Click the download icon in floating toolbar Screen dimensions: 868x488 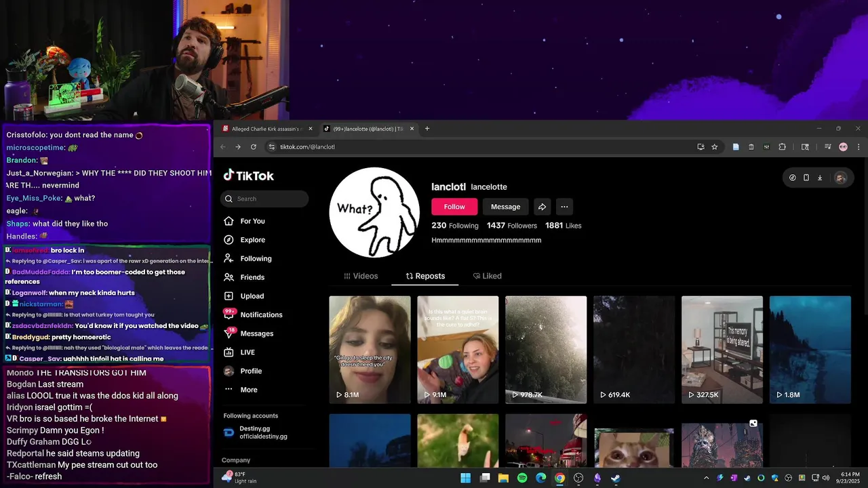(820, 178)
